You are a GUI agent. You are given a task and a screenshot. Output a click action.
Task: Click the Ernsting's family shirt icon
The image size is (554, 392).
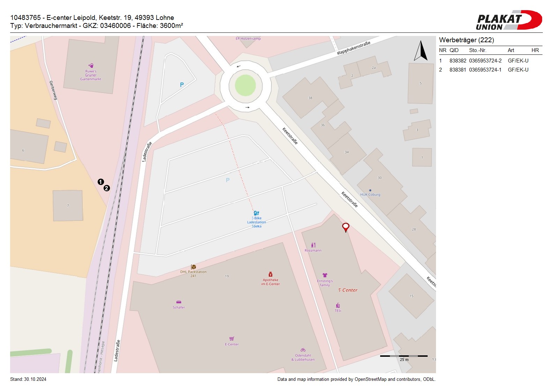click(325, 275)
